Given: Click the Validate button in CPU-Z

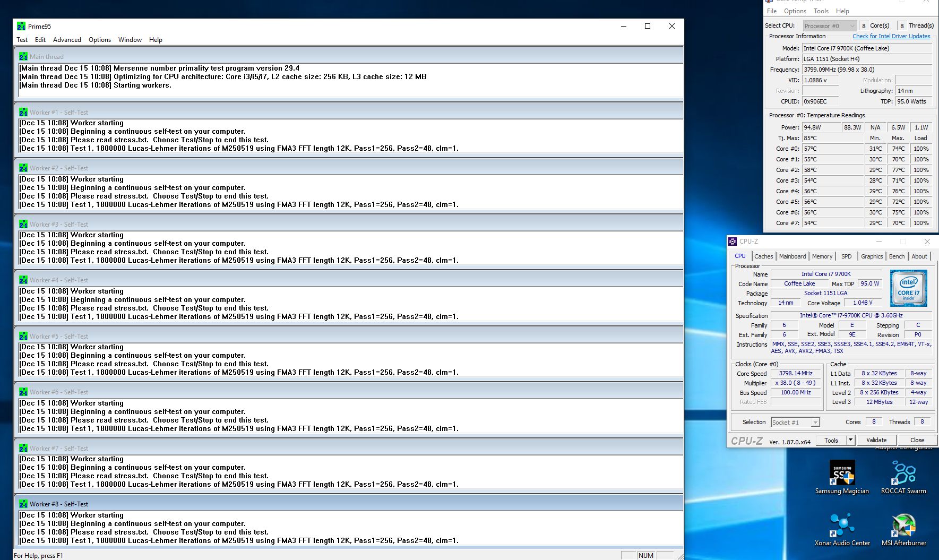Looking at the screenshot, I should click(876, 440).
